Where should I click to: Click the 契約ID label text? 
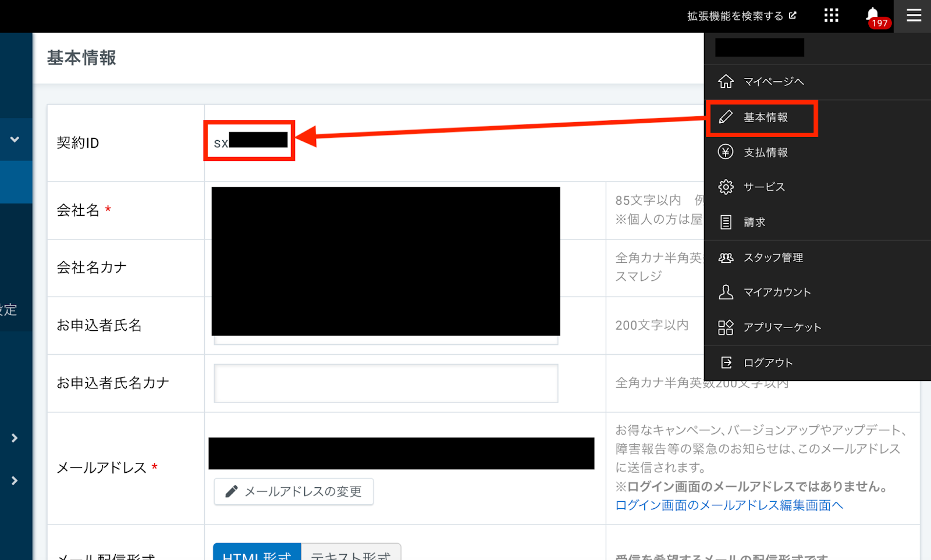78,143
